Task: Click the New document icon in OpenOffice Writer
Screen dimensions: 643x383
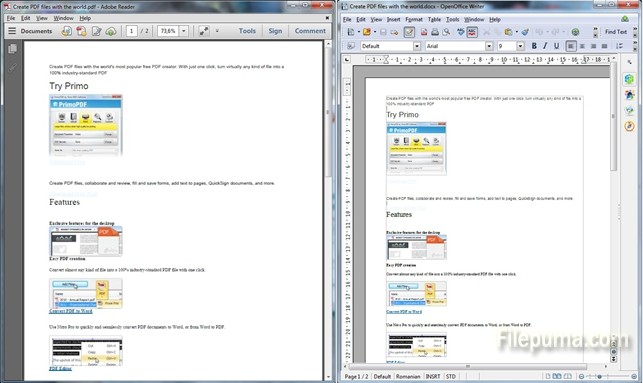Action: (351, 32)
